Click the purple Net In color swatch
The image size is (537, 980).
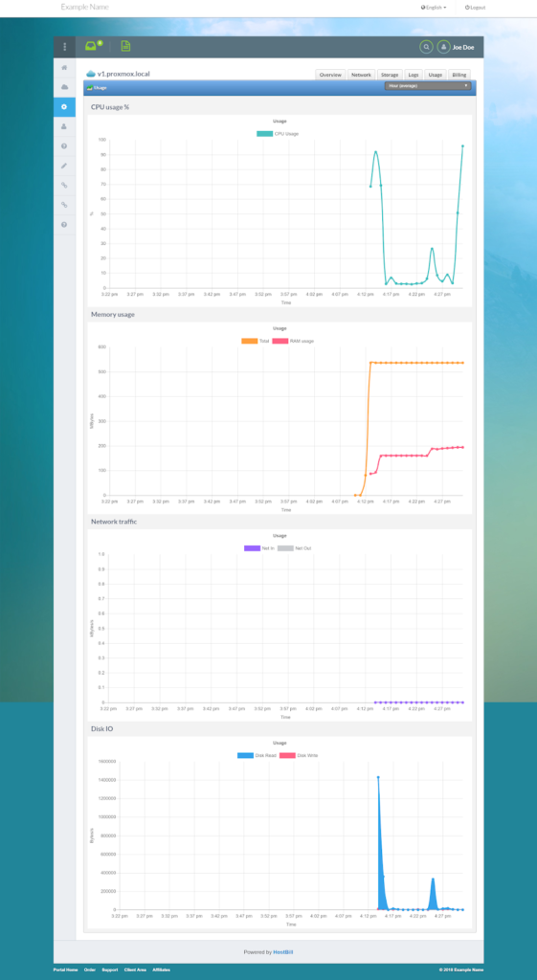[x=252, y=548]
